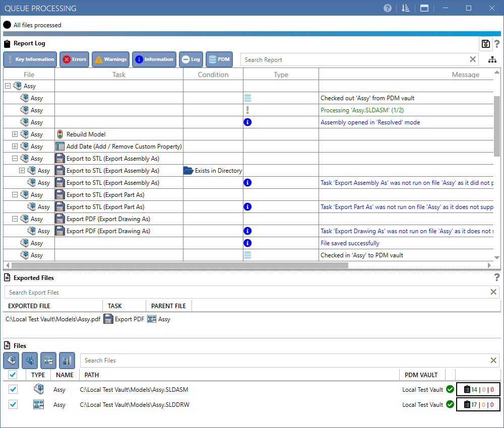The width and height of the screenshot is (504, 428).
Task: Uncheck the Assy.SLDASM file checkbox
Action: pos(13,389)
